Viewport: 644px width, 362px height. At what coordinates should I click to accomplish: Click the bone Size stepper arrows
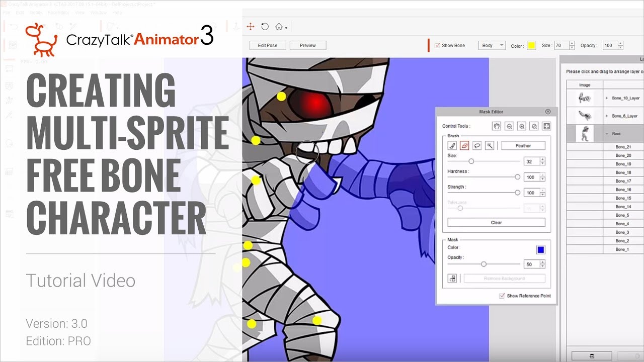[x=572, y=45]
